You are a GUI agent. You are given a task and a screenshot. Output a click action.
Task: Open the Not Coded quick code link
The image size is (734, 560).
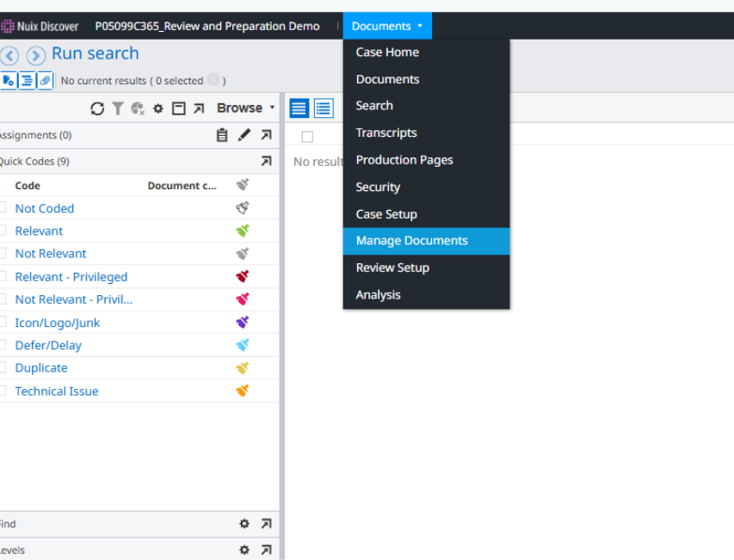click(x=45, y=208)
